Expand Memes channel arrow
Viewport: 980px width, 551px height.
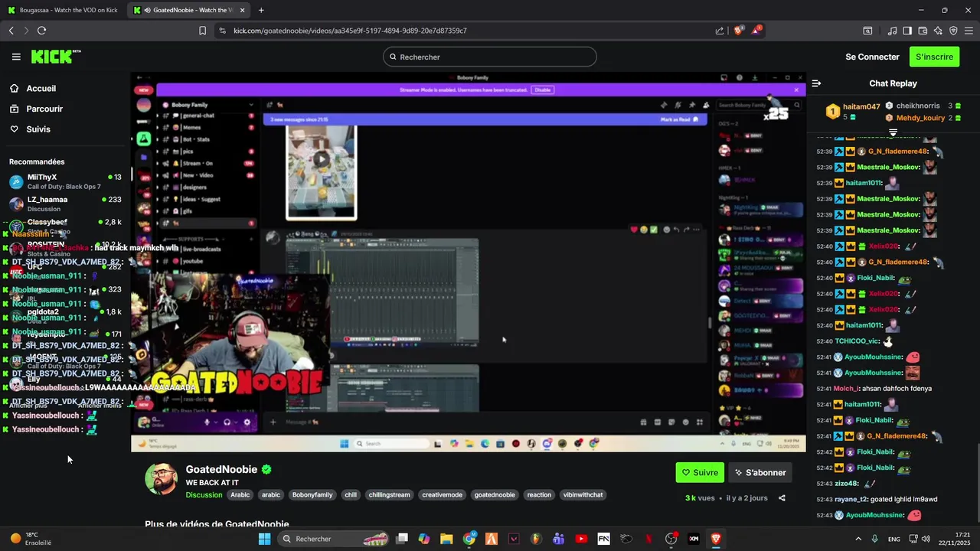coord(158,128)
